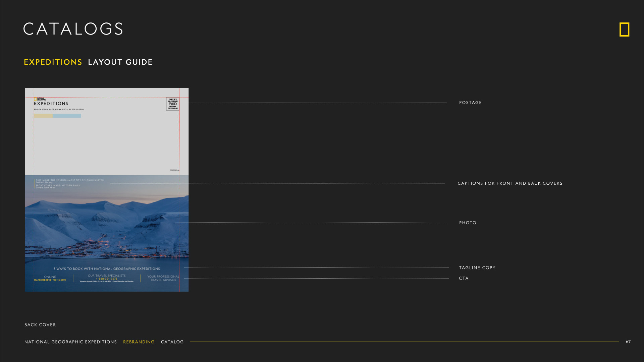Image resolution: width=644 pixels, height=362 pixels.
Task: Click Captions for Front and Back Covers label
Action: [x=510, y=183]
